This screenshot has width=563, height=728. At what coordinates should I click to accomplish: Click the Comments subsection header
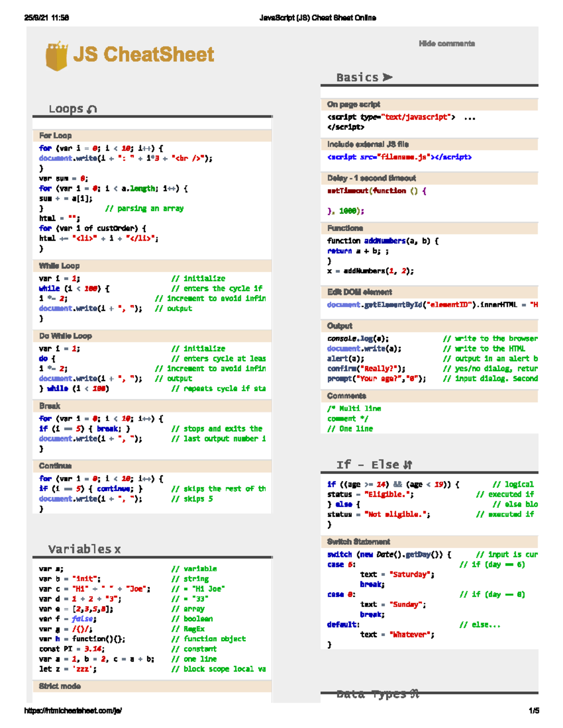pos(429,396)
